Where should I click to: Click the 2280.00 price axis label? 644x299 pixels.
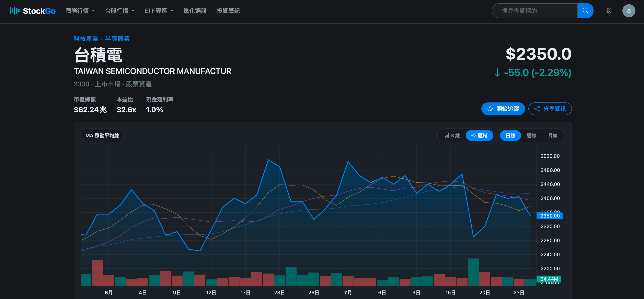[x=550, y=241]
